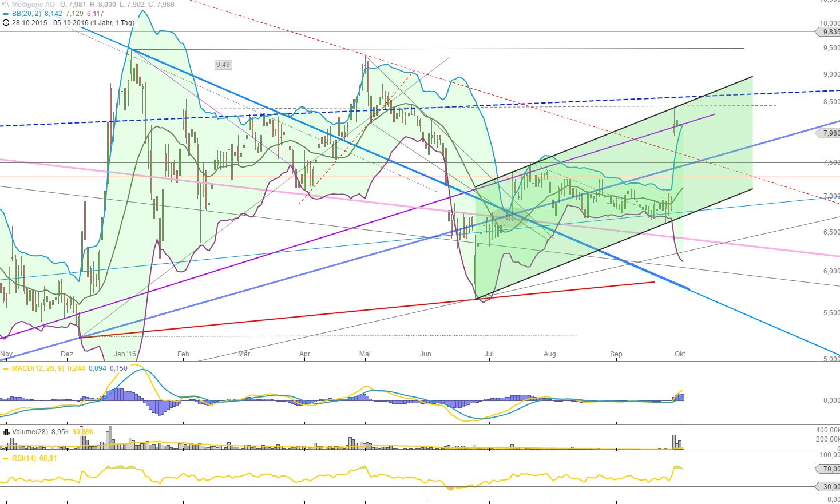Viewport: 840px width, 504px height.
Task: Click the candlestick chart-type icon beside Medigene AG
Action: tap(5, 4)
